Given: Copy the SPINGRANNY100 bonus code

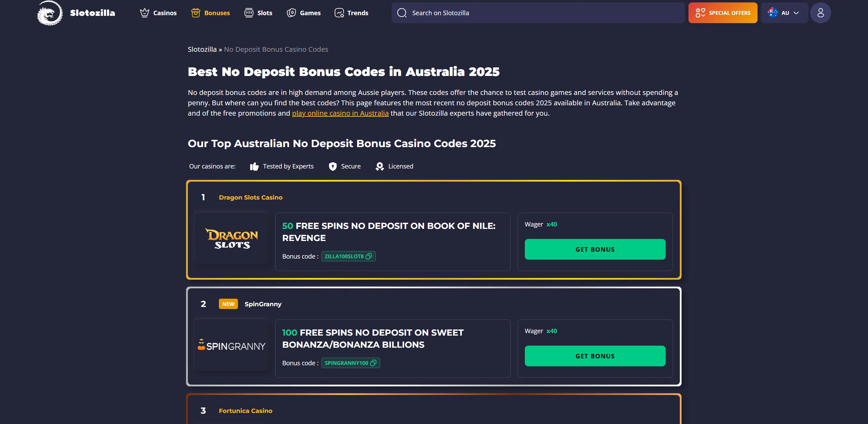Looking at the screenshot, I should pyautogui.click(x=351, y=363).
